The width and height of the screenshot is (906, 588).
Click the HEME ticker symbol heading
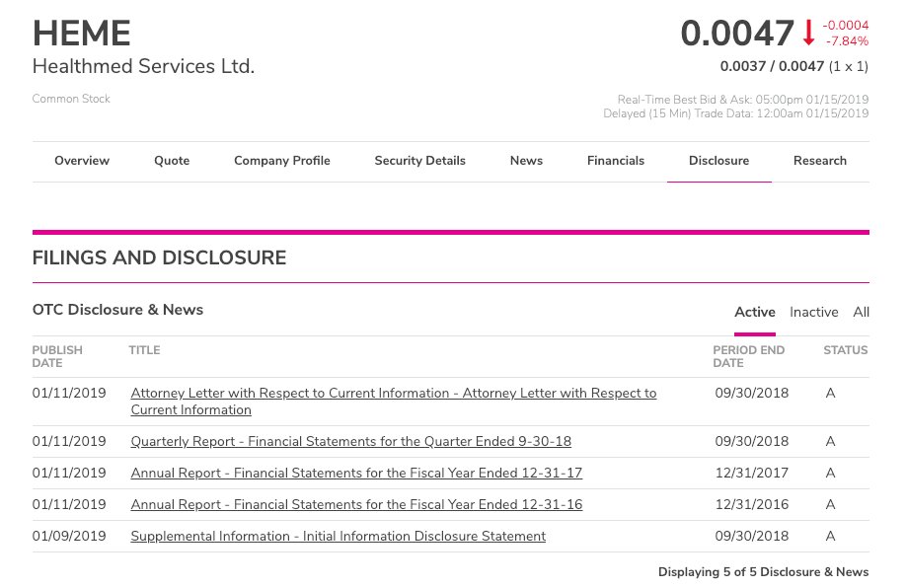click(82, 33)
